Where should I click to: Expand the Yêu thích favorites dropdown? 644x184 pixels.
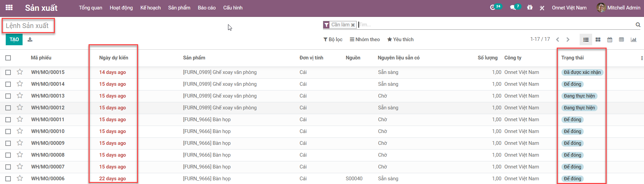(400, 40)
